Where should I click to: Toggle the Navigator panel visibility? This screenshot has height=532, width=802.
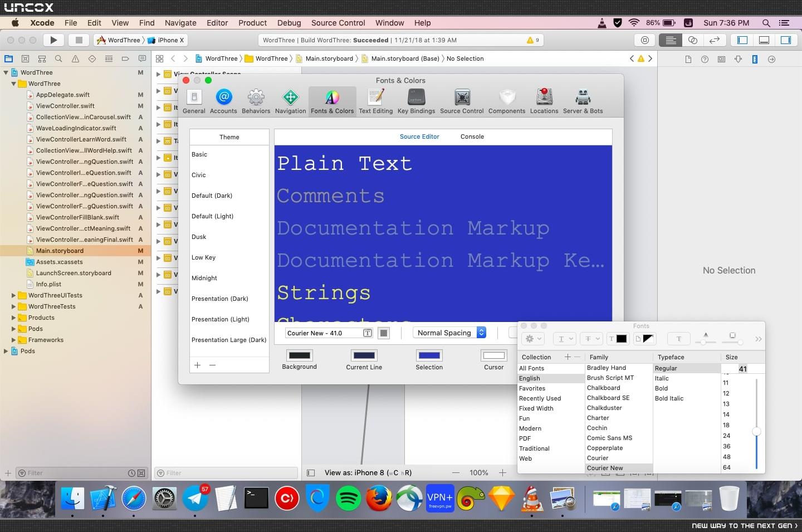point(742,40)
